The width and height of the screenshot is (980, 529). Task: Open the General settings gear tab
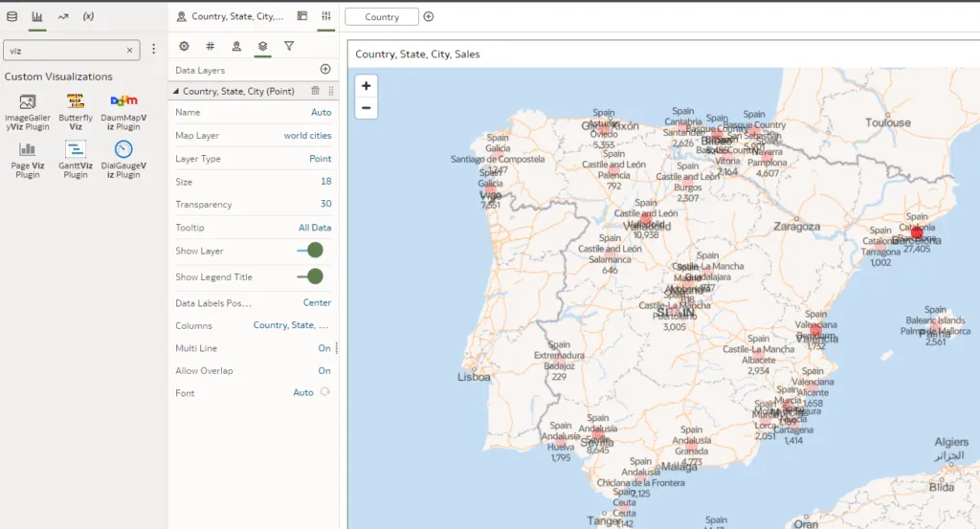184,46
